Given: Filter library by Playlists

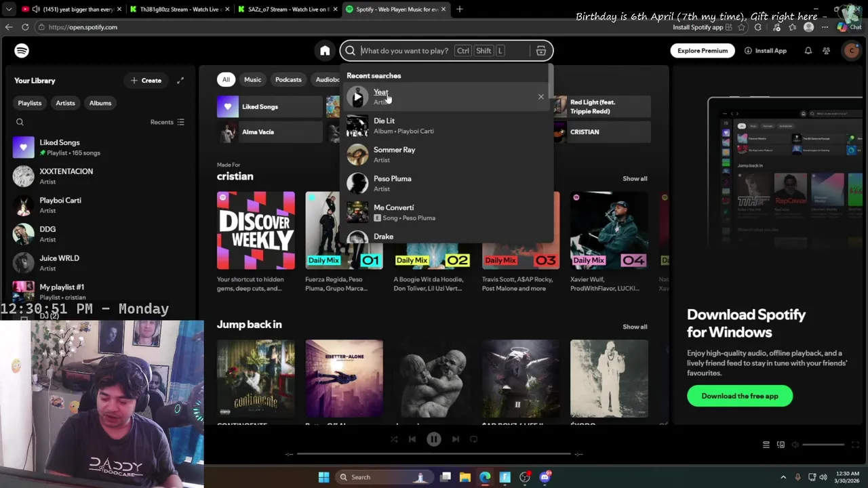Looking at the screenshot, I should [29, 103].
